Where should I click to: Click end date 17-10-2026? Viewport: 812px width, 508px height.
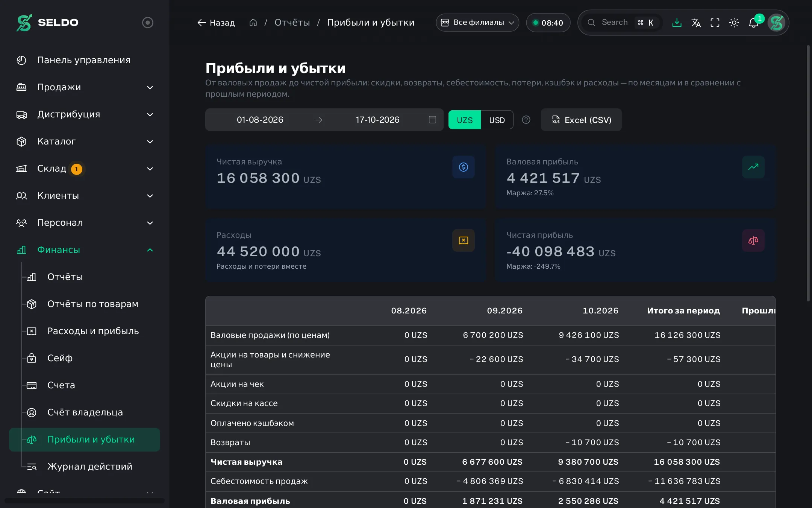pos(377,120)
